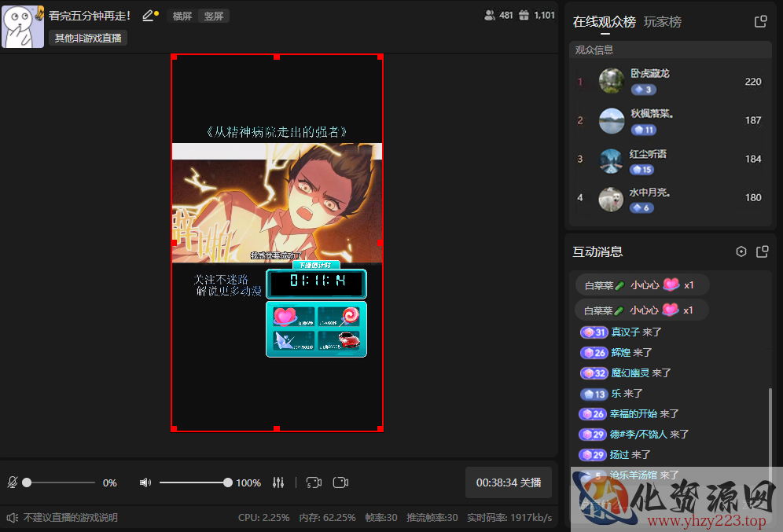
Task: Click CPU: 2.25% status text
Action: coord(263,518)
